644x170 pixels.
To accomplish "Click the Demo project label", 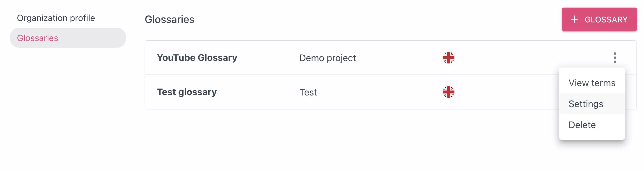I will (x=327, y=58).
